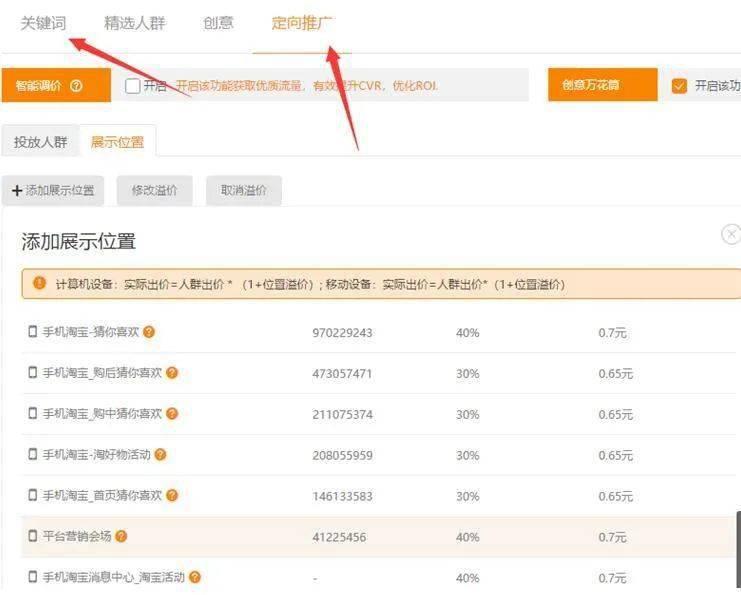Close the 添加展示位置 dialog
The image size is (741, 595).
(731, 235)
